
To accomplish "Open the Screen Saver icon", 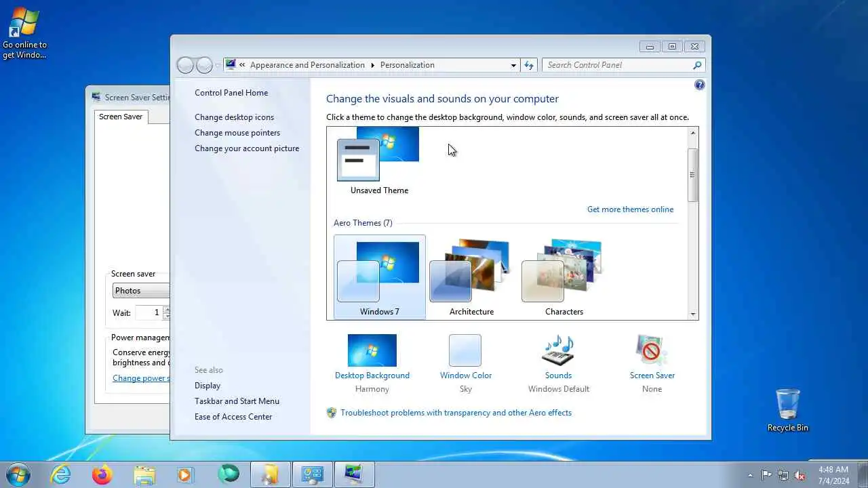I will tap(652, 350).
